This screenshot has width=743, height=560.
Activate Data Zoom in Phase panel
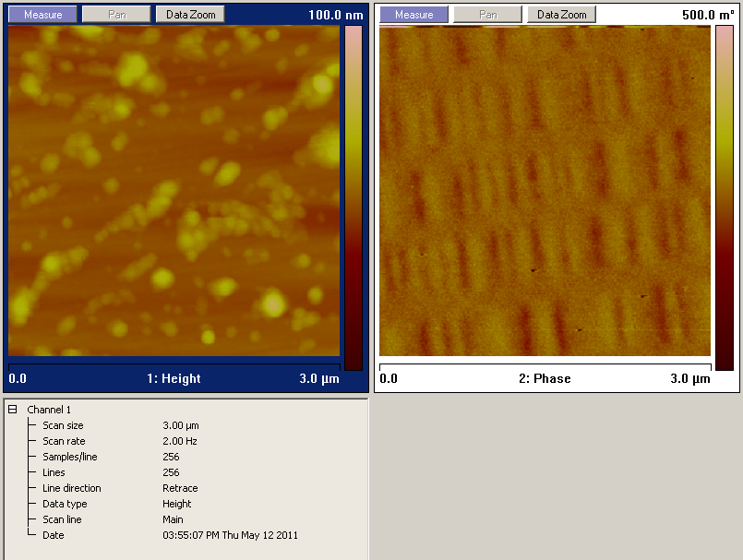[561, 15]
